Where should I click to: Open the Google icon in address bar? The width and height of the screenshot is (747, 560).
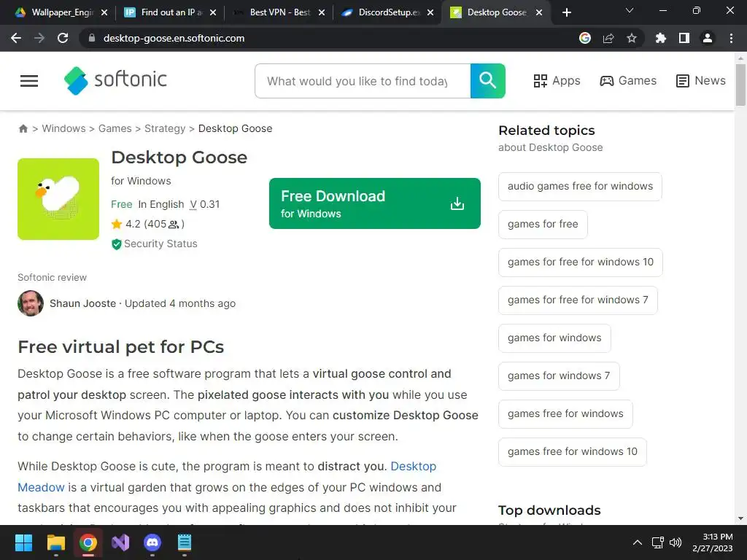585,38
